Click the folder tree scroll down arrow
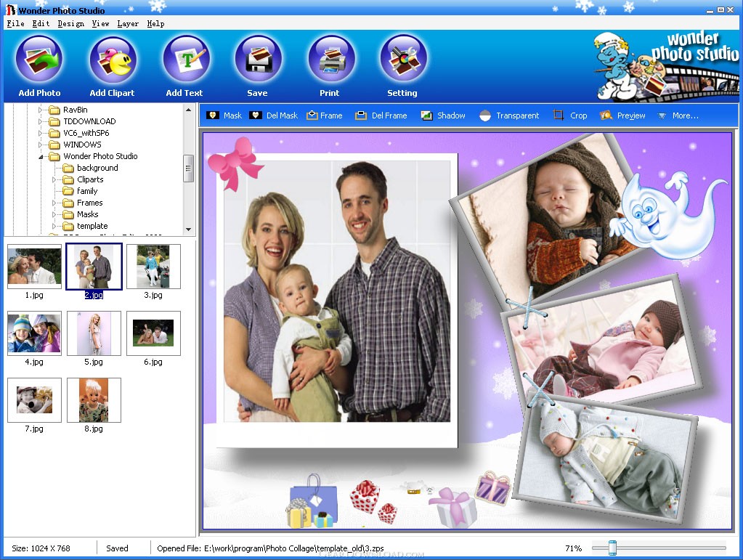 189,230
